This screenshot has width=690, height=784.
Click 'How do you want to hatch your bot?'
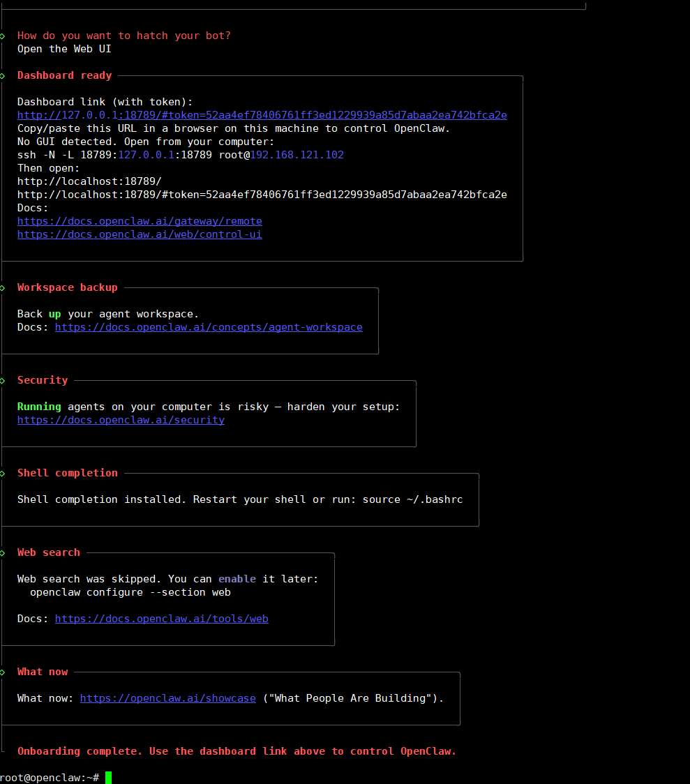point(124,36)
